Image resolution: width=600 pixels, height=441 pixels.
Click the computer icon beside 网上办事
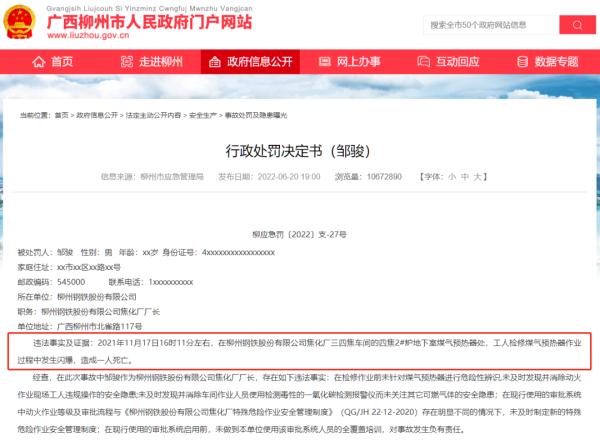[x=324, y=62]
